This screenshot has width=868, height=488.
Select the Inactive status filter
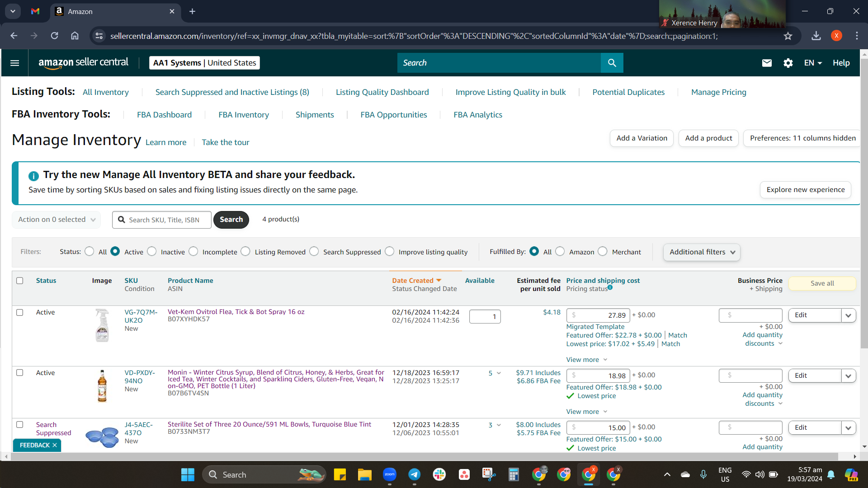pyautogui.click(x=152, y=251)
